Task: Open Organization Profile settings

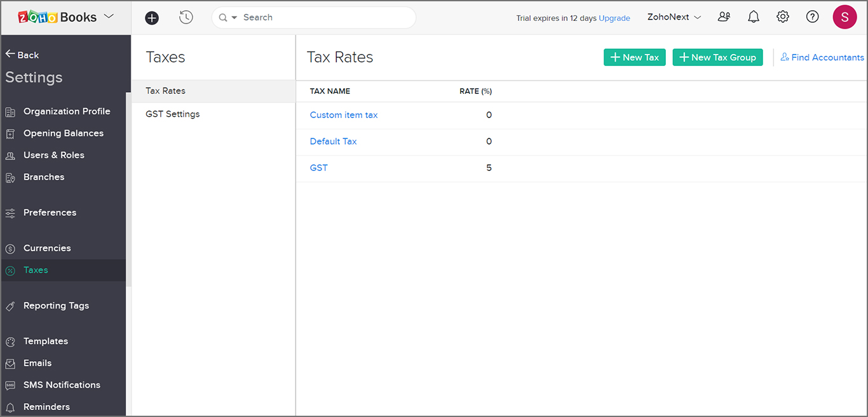Action: (x=66, y=111)
